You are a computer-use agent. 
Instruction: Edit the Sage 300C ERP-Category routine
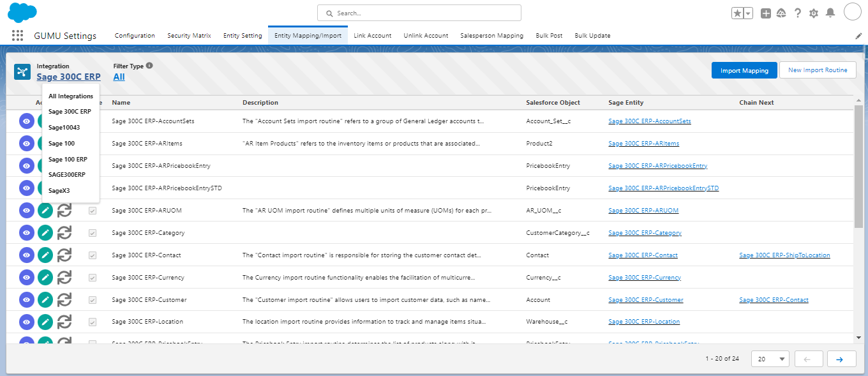45,233
